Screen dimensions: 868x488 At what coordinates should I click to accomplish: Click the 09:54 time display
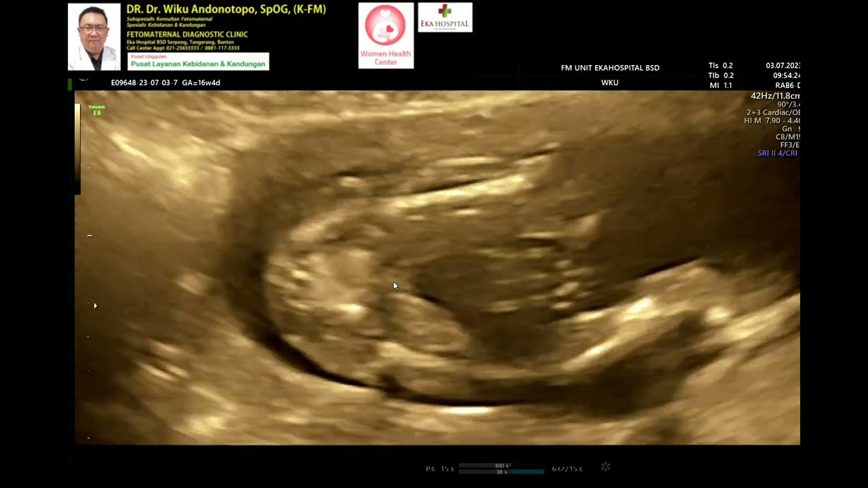tap(787, 76)
